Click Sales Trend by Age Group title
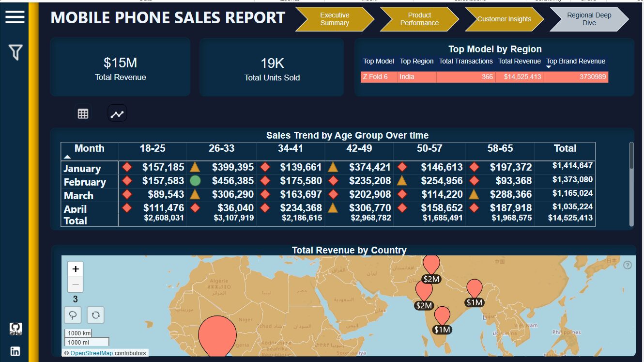The height and width of the screenshot is (362, 644). (x=347, y=135)
